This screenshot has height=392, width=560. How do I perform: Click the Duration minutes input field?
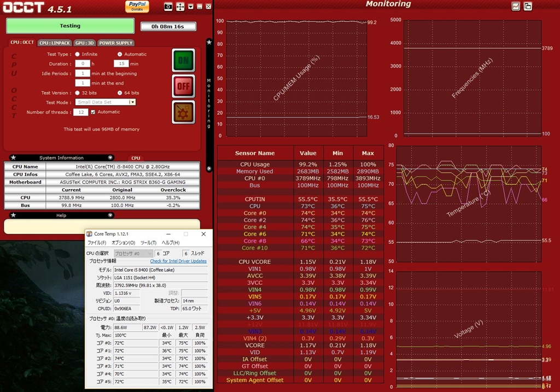121,63
